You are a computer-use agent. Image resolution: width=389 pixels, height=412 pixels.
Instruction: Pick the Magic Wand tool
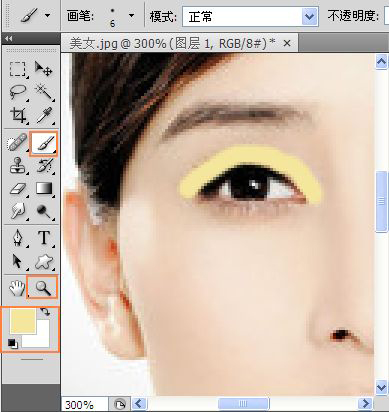coord(43,92)
